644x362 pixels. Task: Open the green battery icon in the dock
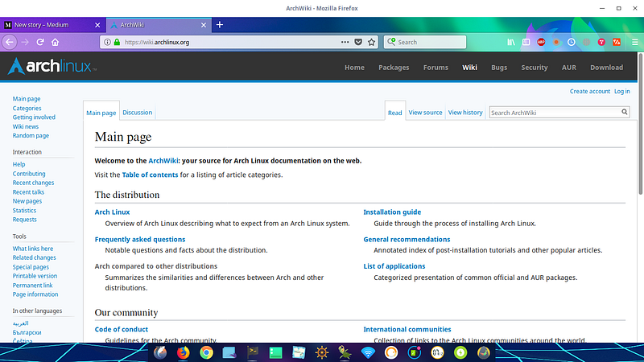pyautogui.click(x=460, y=352)
